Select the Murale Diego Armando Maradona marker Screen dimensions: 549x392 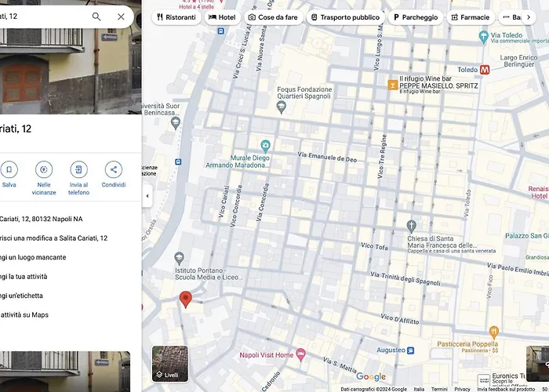click(265, 145)
